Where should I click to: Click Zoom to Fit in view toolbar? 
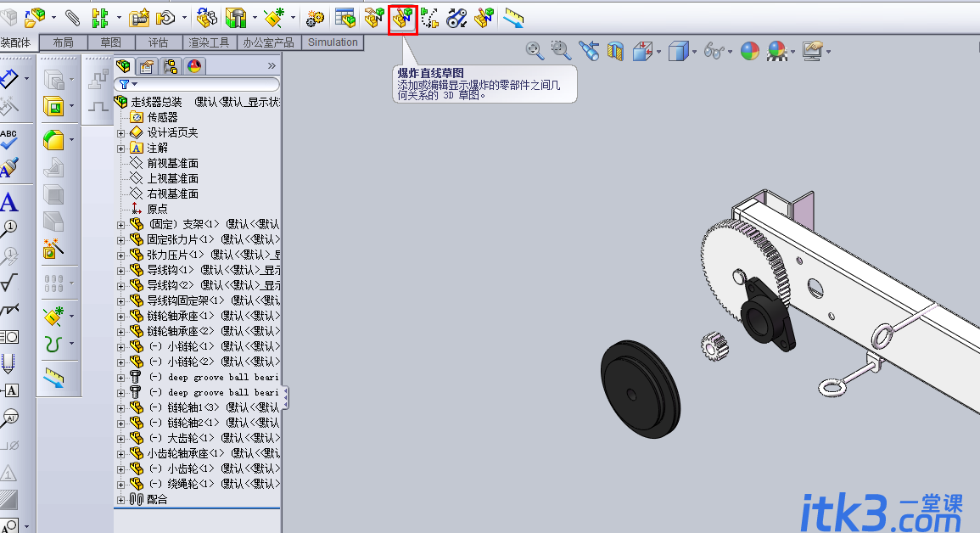535,51
